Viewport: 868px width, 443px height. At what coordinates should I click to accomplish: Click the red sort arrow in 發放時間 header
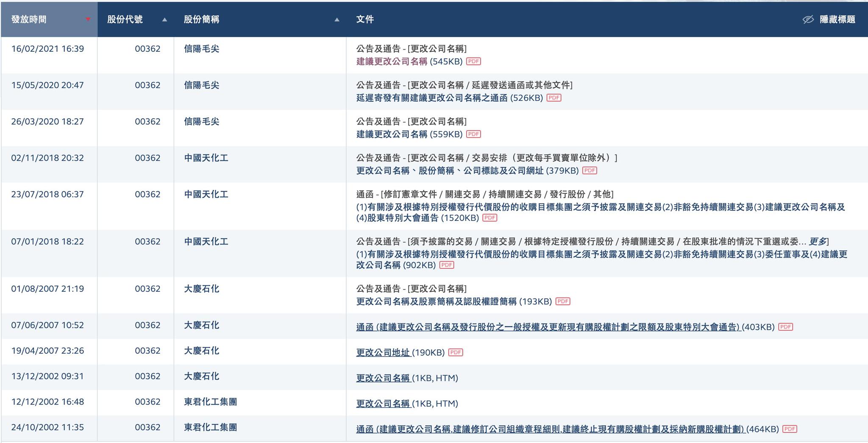tap(88, 20)
